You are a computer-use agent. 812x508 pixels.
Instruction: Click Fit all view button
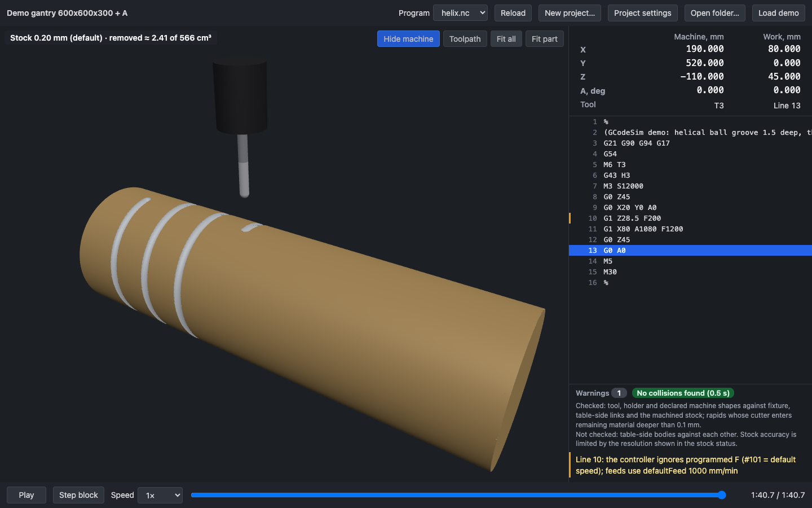(x=506, y=39)
